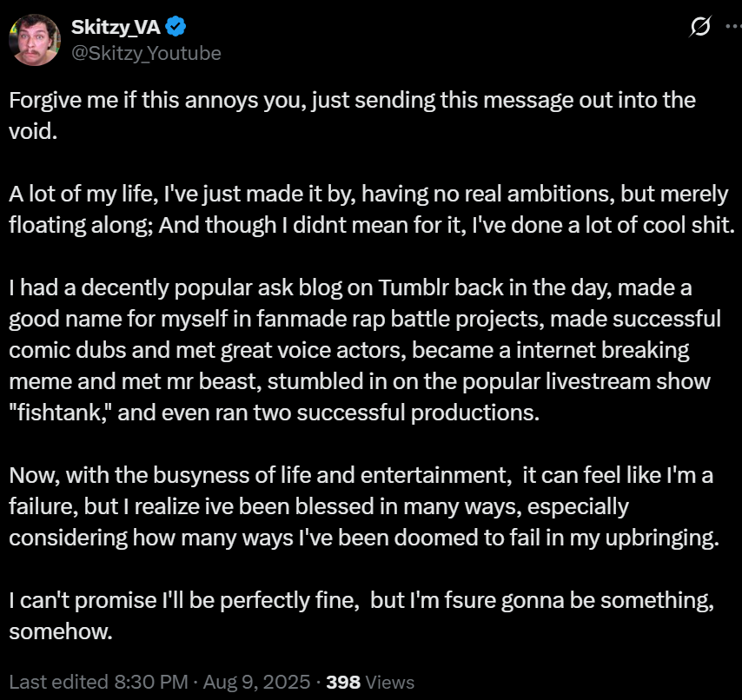This screenshot has height=700, width=742.
Task: Open Skitzy_VA's profile picture avatar
Action: 35,40
